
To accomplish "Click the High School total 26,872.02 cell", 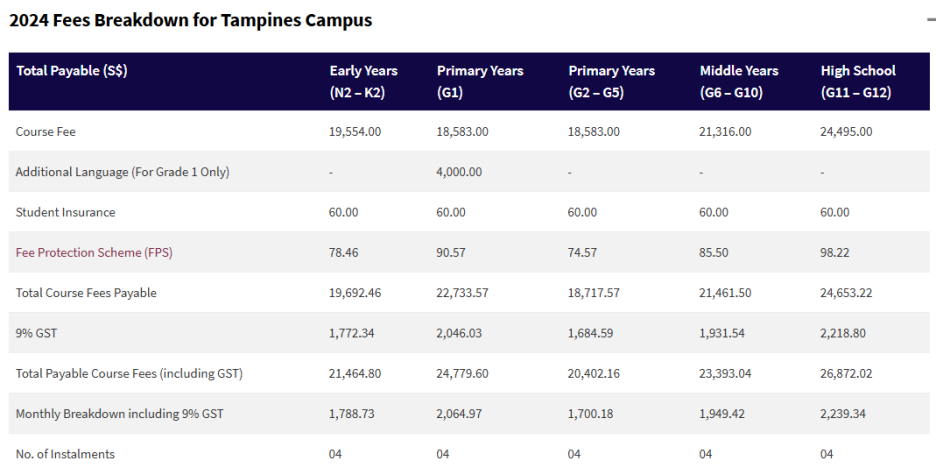I will pos(847,374).
